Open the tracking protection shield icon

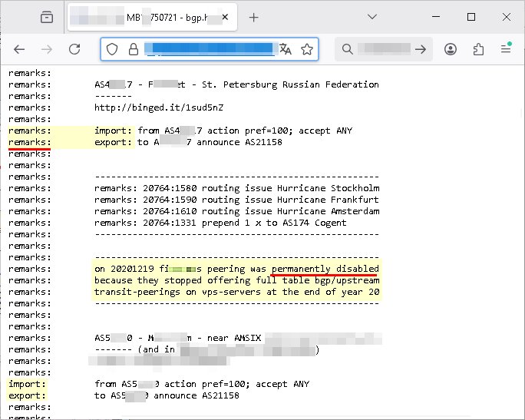pyautogui.click(x=112, y=49)
